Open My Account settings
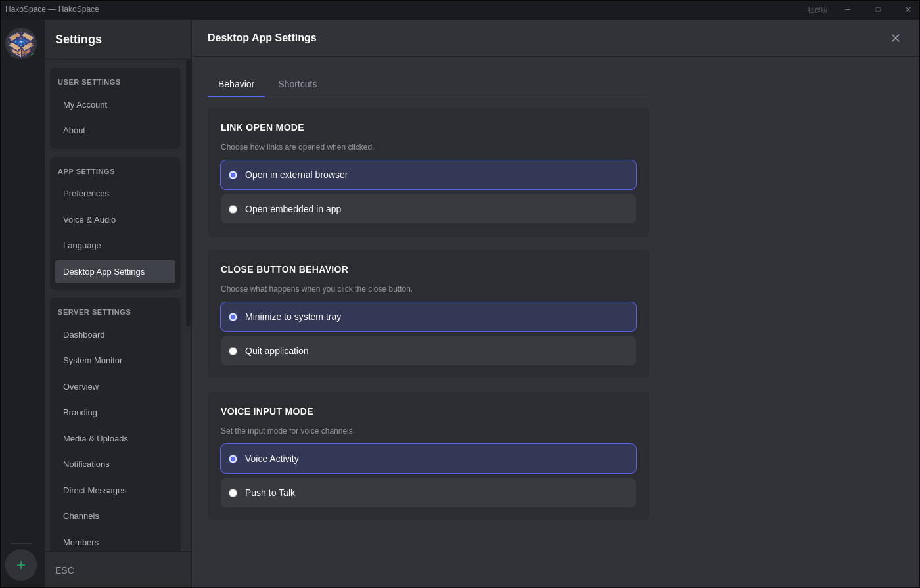 [85, 104]
